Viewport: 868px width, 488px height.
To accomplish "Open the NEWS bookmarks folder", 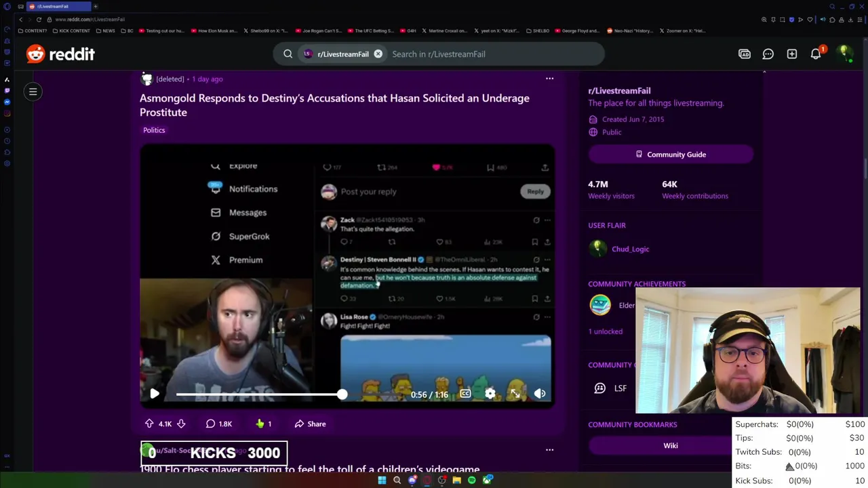I will 105,30.
